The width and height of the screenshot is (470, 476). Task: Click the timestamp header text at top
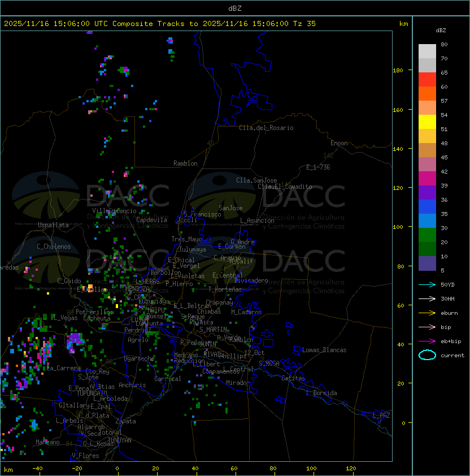(160, 24)
